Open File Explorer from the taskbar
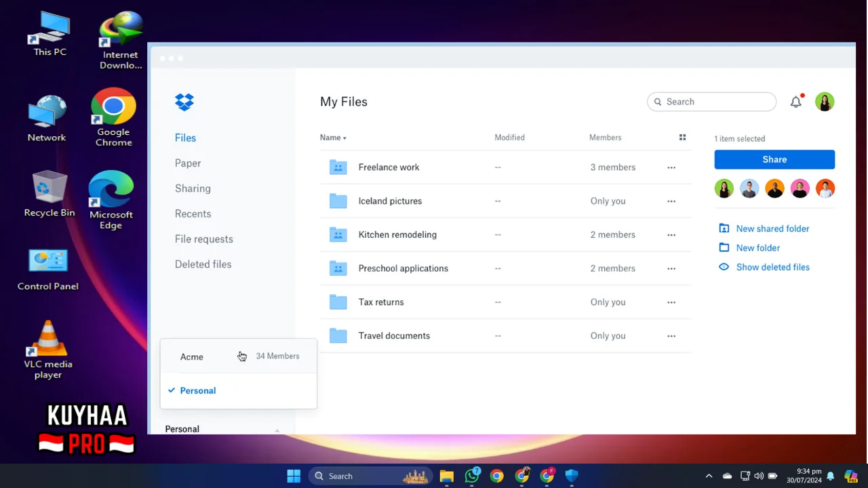Image resolution: width=868 pixels, height=488 pixels. [x=446, y=476]
